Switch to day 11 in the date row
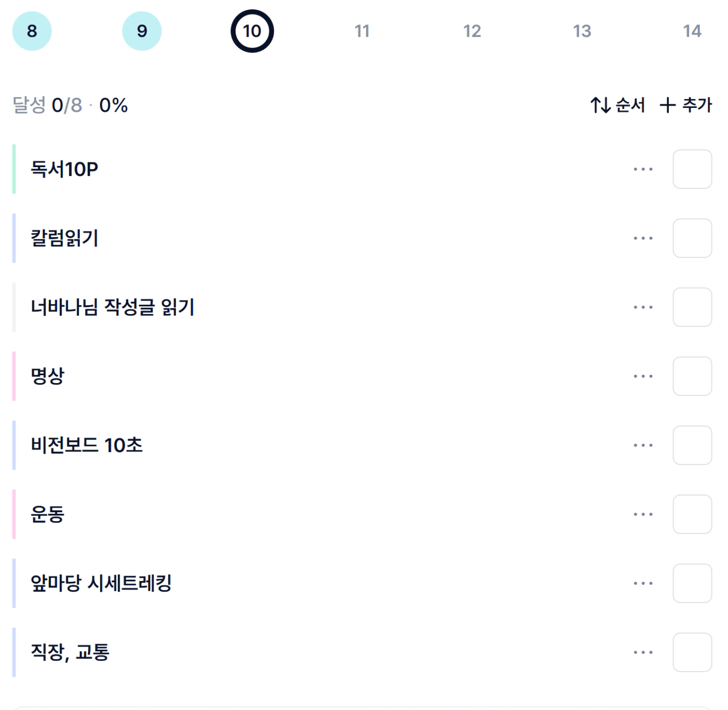Image resolution: width=728 pixels, height=710 pixels. [x=362, y=31]
